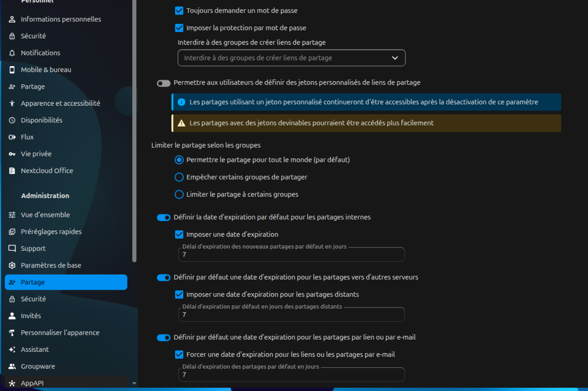Screen dimensions: 588x391
Task: Click the key icon for Vie privée
Action: tap(12, 154)
